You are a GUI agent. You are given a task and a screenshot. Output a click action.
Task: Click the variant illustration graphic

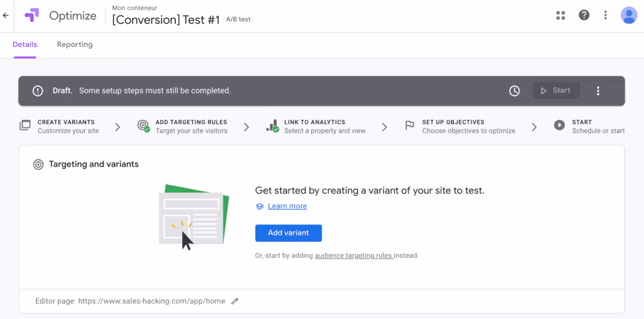coord(194,217)
